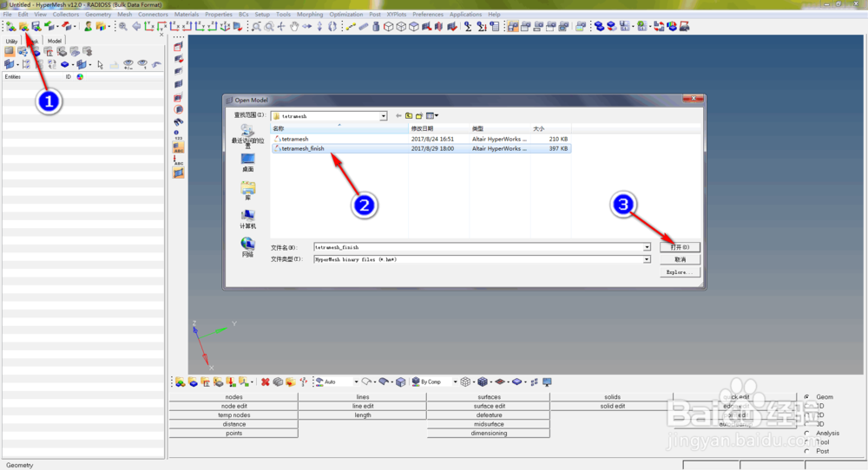Open the 网络 network location
This screenshot has width=868, height=470.
(x=247, y=248)
